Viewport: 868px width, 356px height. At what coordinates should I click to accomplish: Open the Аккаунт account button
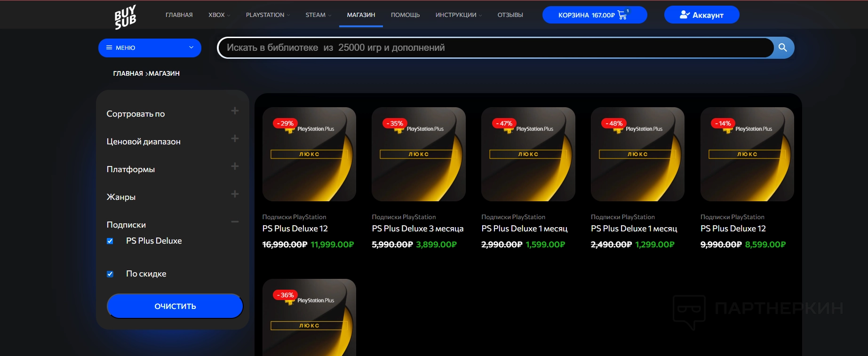tap(701, 15)
